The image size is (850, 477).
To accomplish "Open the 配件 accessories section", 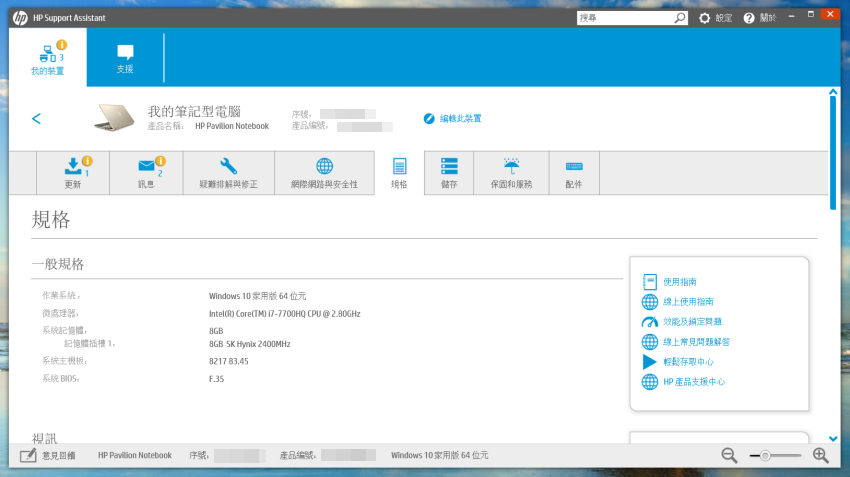I will (574, 173).
